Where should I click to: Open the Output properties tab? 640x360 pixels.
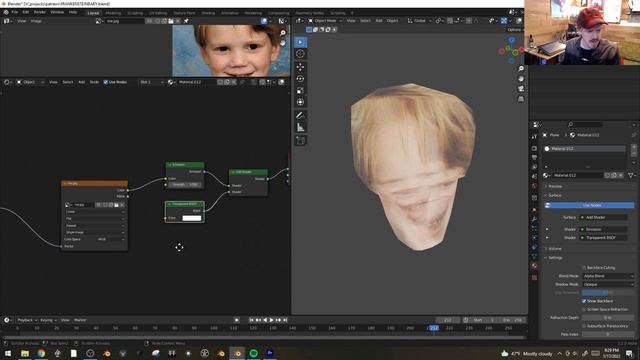[x=534, y=158]
